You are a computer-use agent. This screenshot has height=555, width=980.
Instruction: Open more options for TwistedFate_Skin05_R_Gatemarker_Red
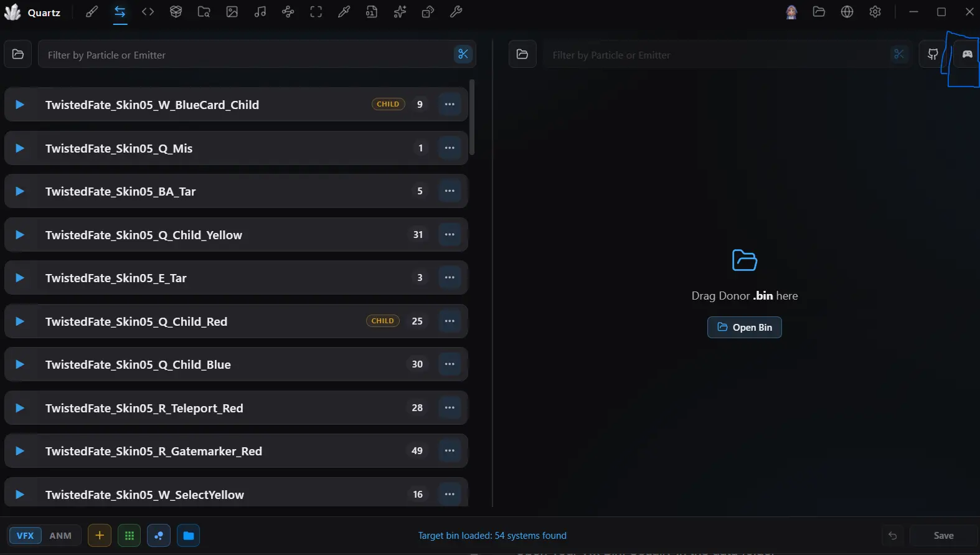click(x=450, y=451)
